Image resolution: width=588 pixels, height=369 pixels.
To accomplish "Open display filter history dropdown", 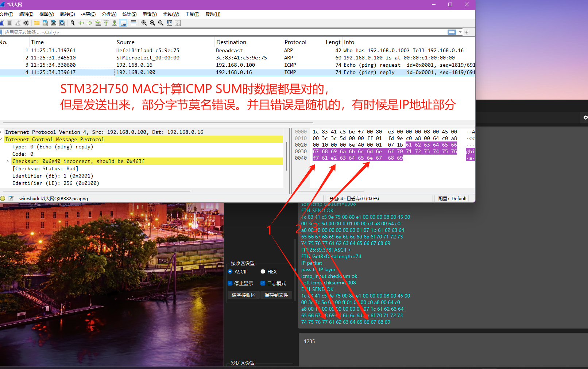I will 460,32.
